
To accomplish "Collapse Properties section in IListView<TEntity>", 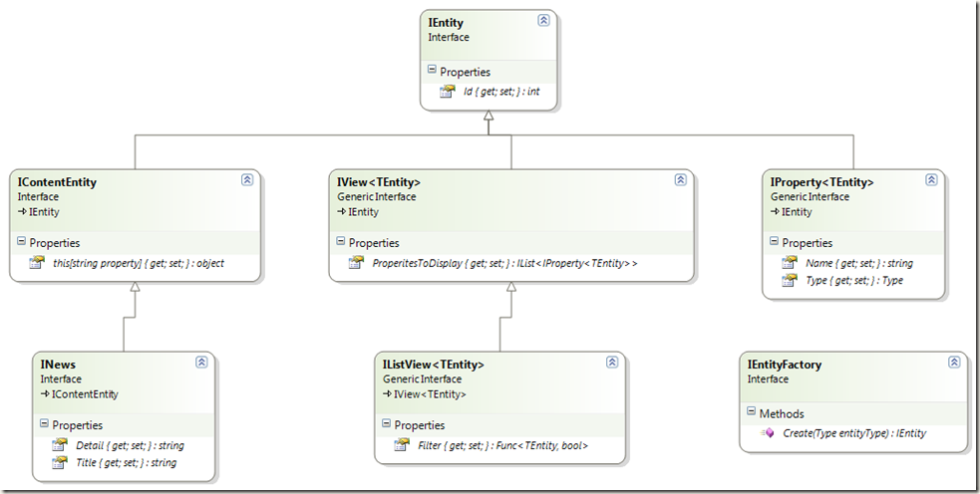I will click(386, 423).
